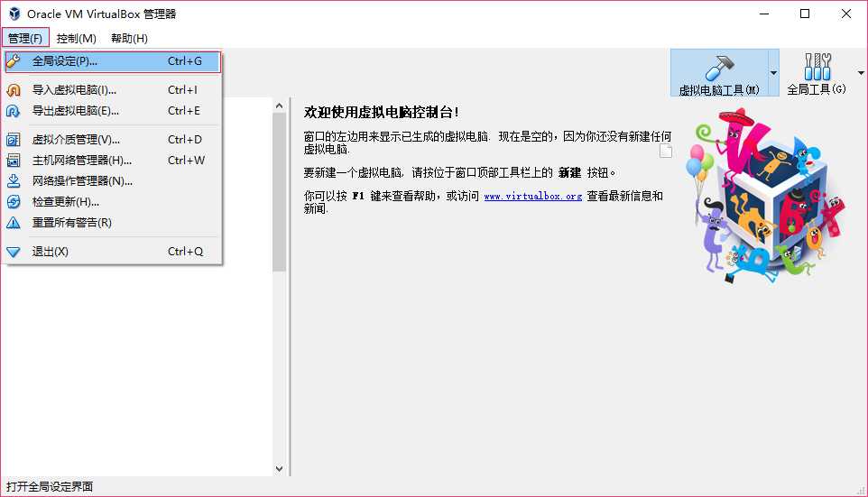Click the small page icon in welcome text

pos(666,151)
